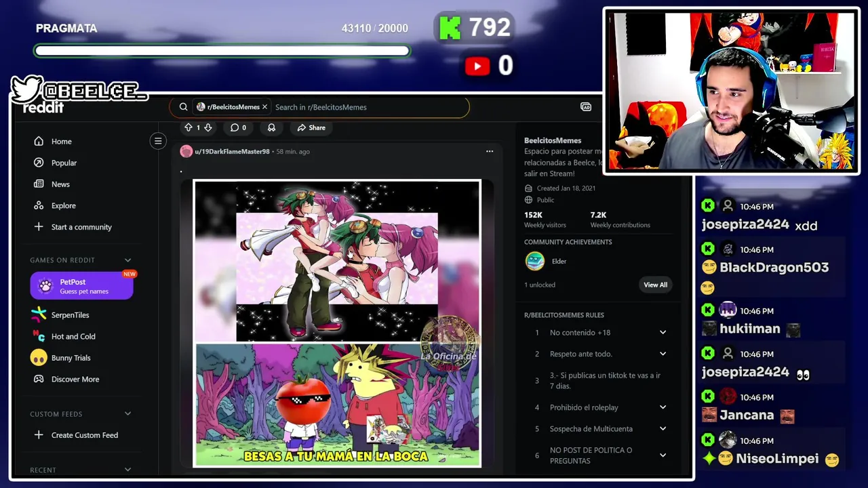Click the PetPost paw icon
Viewport: 868px width, 488px height.
click(x=45, y=285)
